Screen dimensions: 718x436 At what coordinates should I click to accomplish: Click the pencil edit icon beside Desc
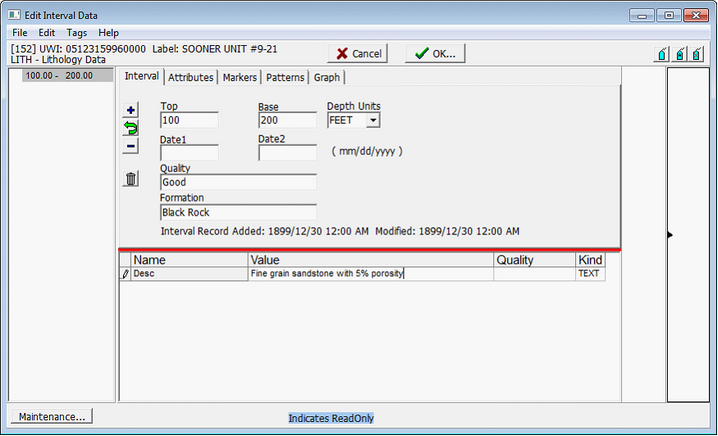point(125,274)
